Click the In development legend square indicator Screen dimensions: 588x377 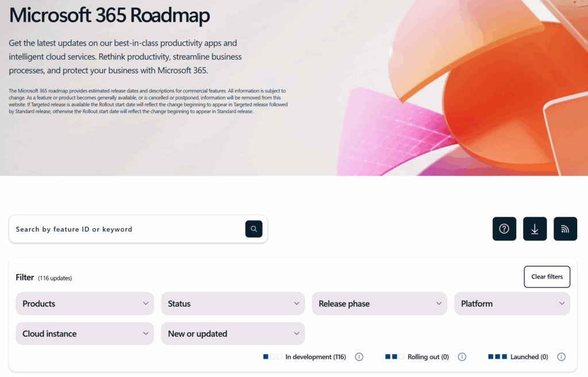coord(266,356)
